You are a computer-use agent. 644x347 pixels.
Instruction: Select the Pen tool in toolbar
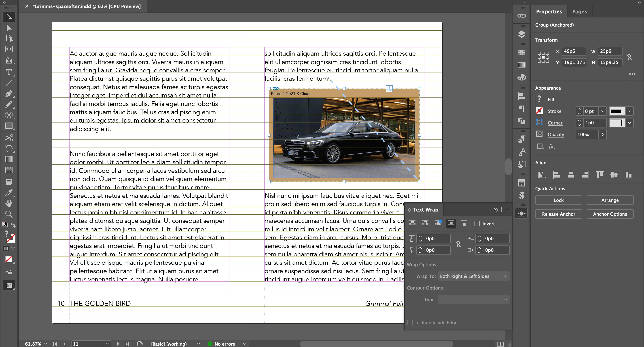point(9,93)
